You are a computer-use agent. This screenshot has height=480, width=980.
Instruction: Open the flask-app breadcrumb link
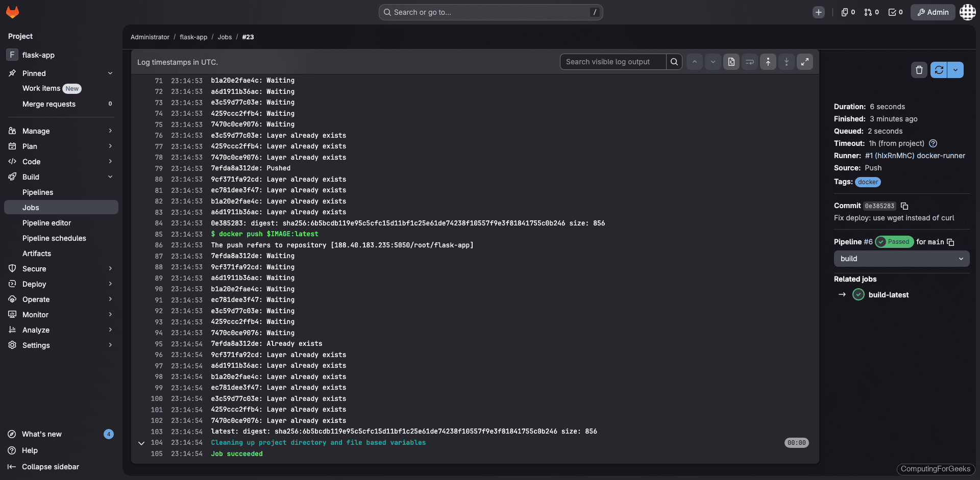click(x=193, y=37)
